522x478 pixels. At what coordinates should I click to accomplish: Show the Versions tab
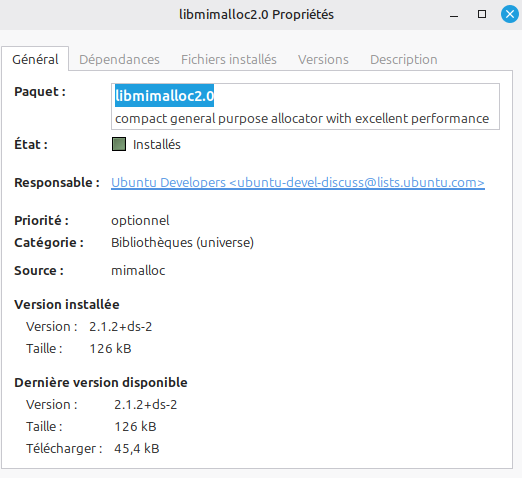(x=323, y=59)
